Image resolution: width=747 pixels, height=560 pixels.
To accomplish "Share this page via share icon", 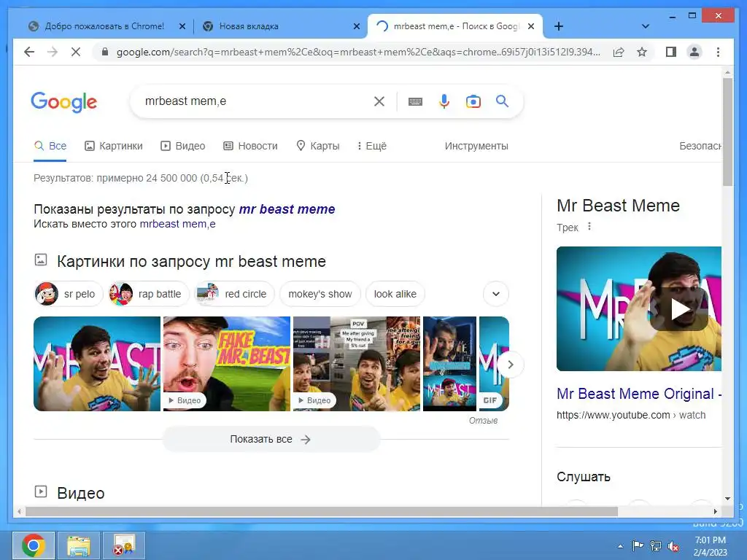I will pyautogui.click(x=619, y=52).
